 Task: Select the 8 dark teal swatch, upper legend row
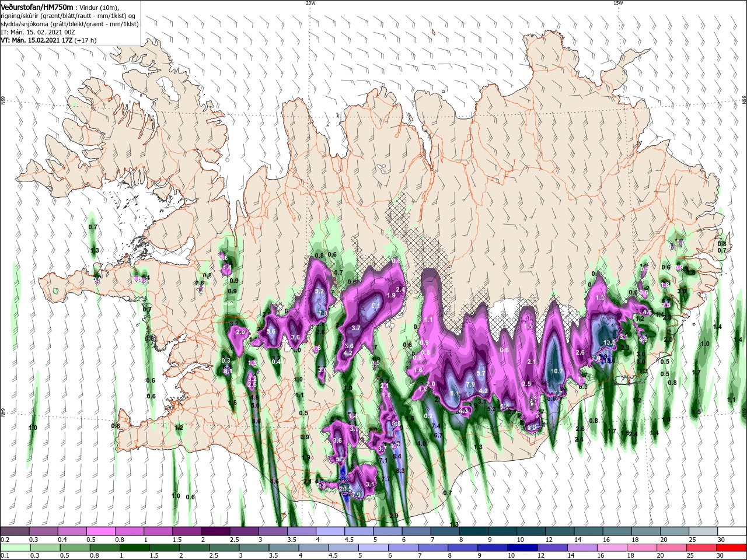474,531
